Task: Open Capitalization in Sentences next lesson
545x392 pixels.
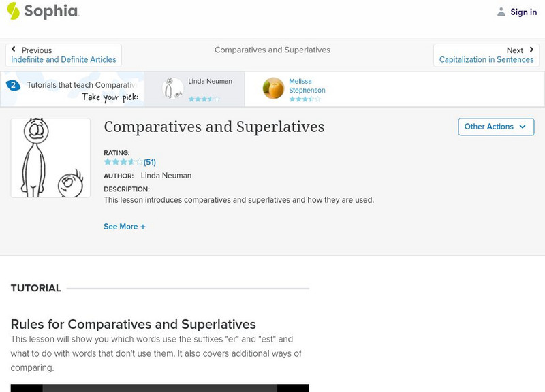Action: tap(486, 60)
